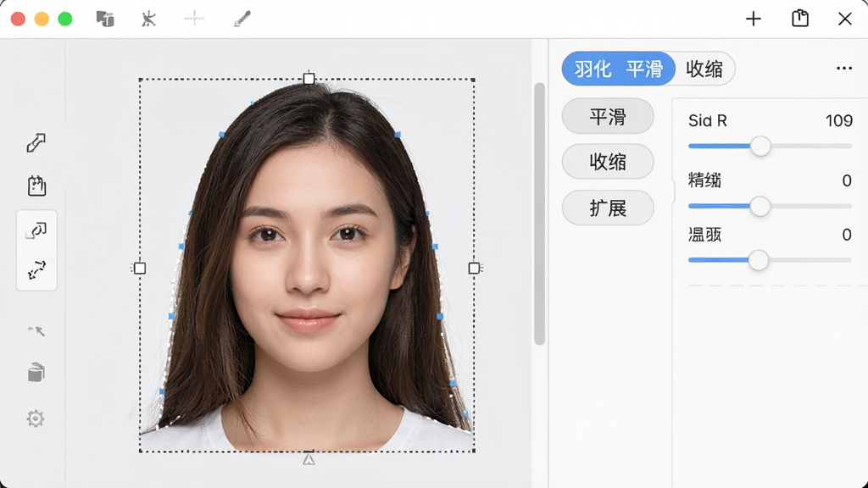Click the plus add icon at top right
The width and height of the screenshot is (868, 488).
[754, 19]
